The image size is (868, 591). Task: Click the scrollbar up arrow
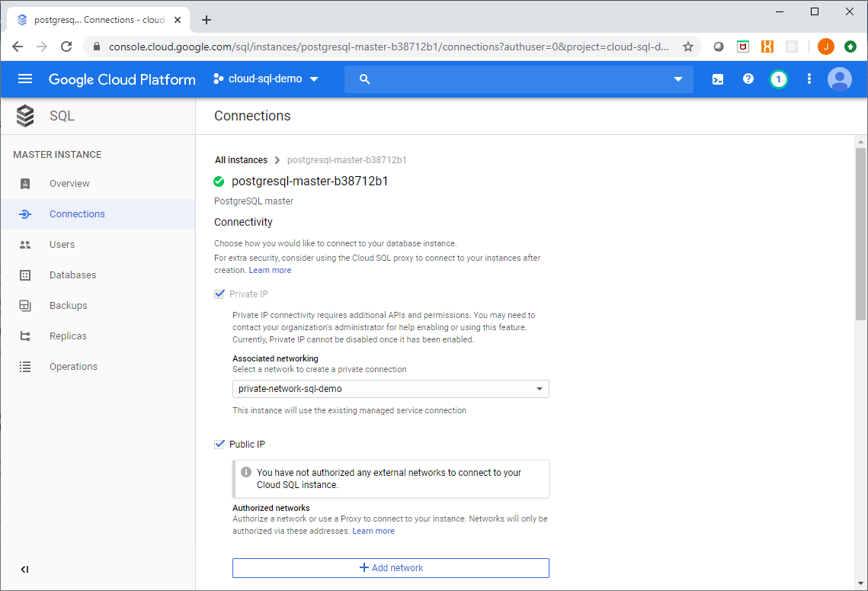coord(860,143)
